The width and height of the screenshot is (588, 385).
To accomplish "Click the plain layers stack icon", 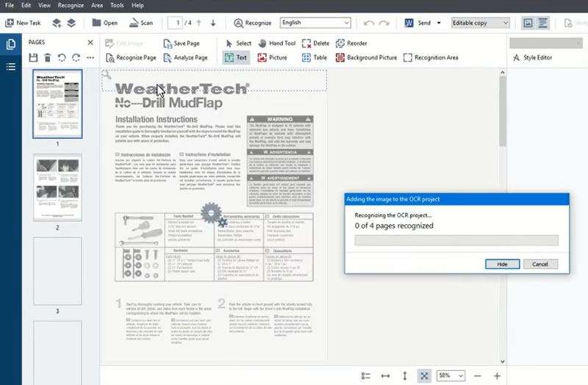I will 71,23.
